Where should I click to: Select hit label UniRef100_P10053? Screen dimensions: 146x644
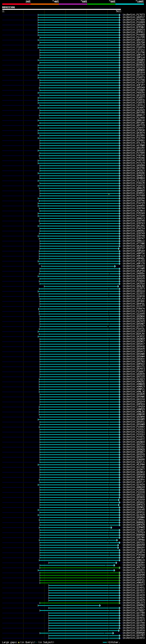(x=133, y=311)
